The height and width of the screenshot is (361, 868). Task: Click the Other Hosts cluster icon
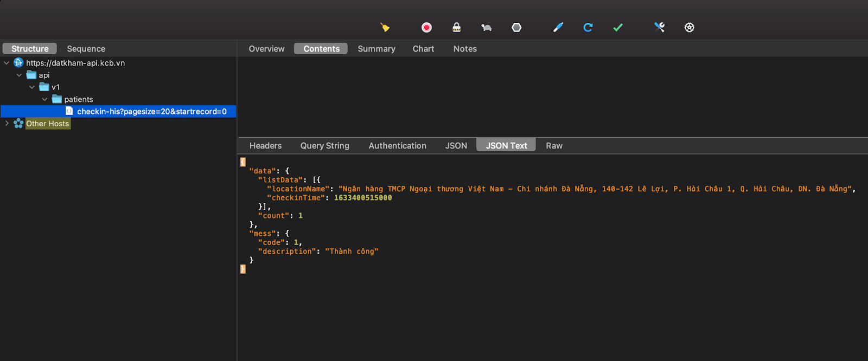pyautogui.click(x=18, y=123)
